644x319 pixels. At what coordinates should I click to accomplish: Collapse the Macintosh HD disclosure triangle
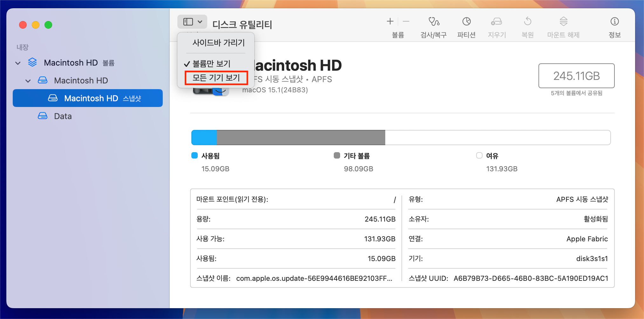point(28,81)
